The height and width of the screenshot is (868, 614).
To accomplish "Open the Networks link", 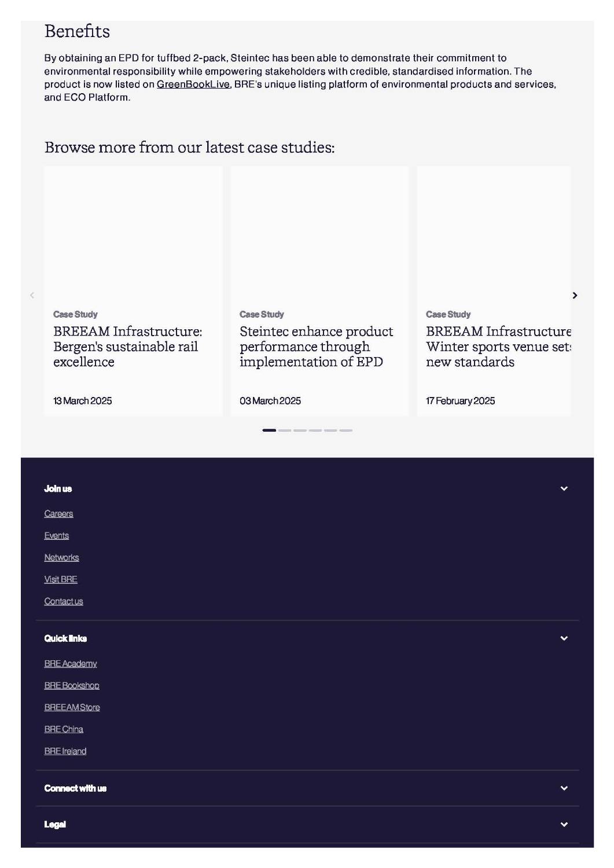I will tap(61, 558).
